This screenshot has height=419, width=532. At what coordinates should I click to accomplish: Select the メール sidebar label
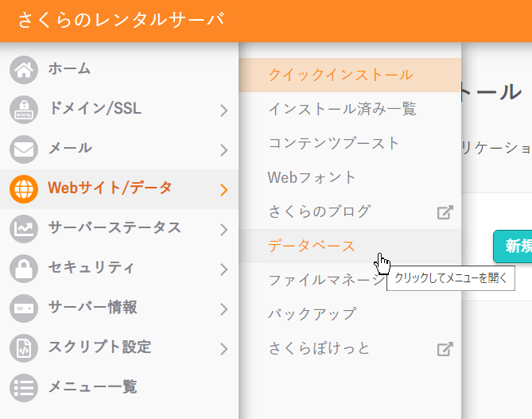tap(70, 148)
